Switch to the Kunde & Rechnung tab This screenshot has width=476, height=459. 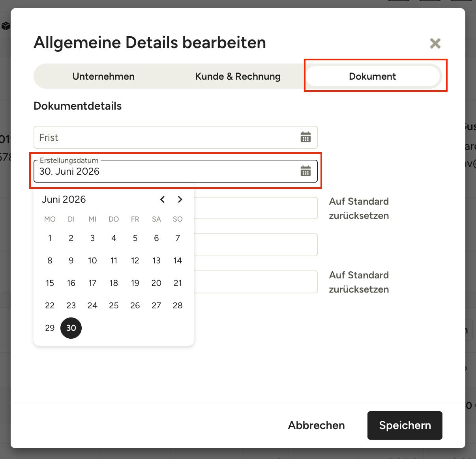[x=238, y=76]
